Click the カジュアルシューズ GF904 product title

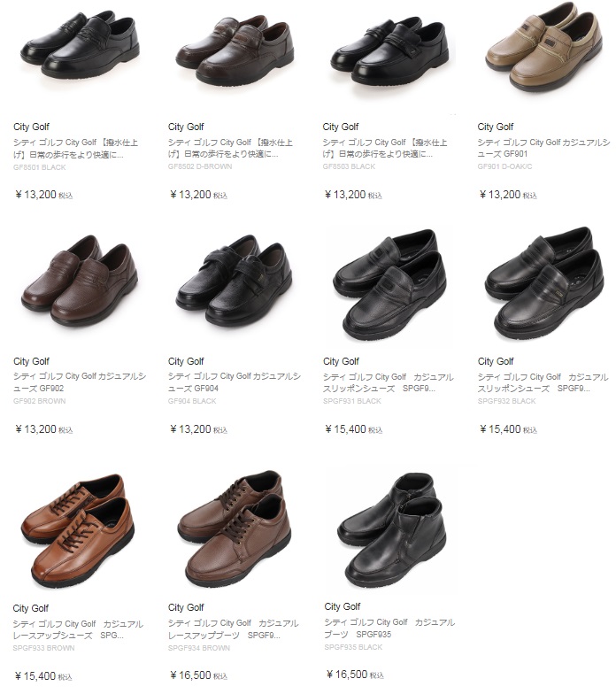235,382
